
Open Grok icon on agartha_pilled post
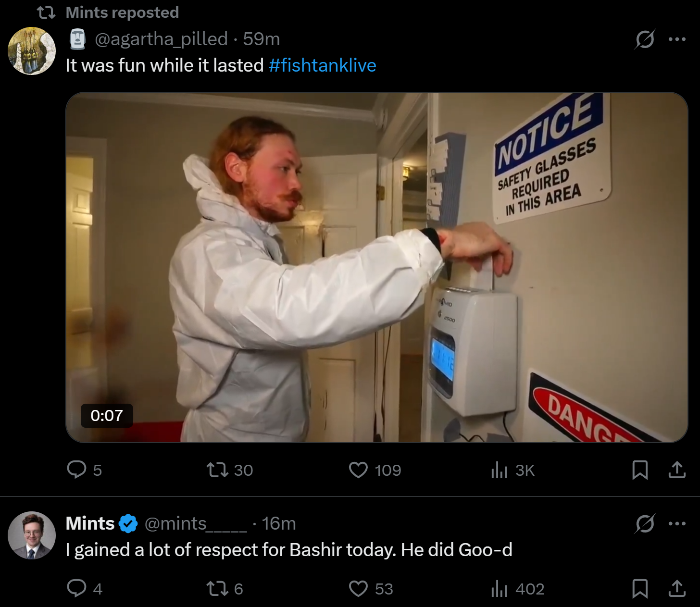tap(645, 39)
